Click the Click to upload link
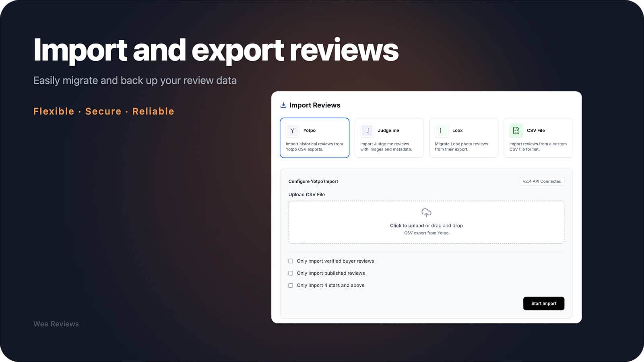 tap(406, 226)
